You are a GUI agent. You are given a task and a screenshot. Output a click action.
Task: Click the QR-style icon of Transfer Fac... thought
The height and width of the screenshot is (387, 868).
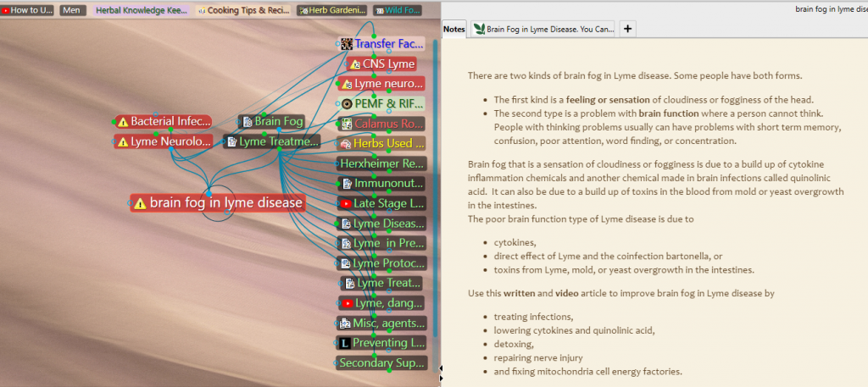(x=347, y=44)
